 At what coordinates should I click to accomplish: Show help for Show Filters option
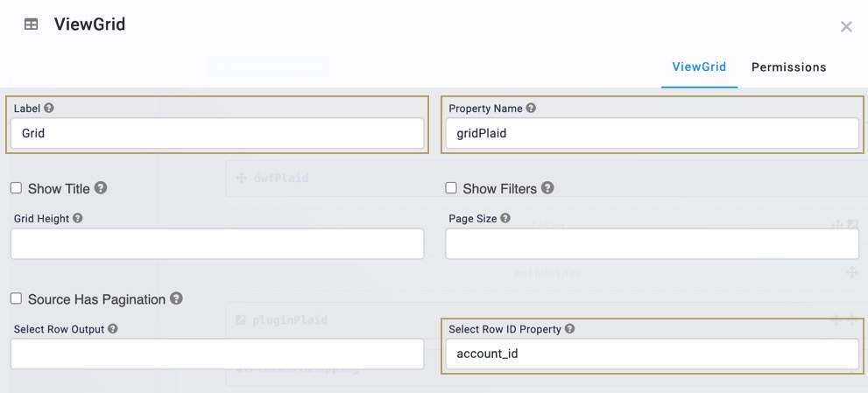pyautogui.click(x=547, y=188)
